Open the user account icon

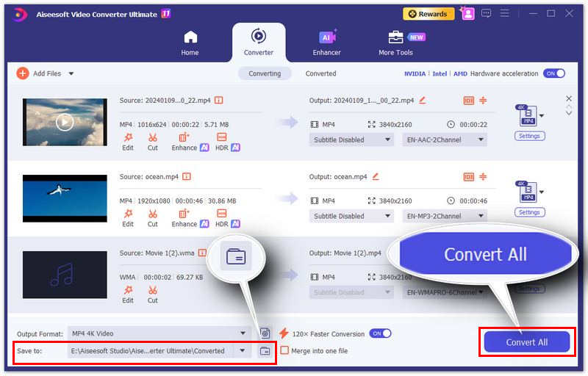click(x=468, y=14)
